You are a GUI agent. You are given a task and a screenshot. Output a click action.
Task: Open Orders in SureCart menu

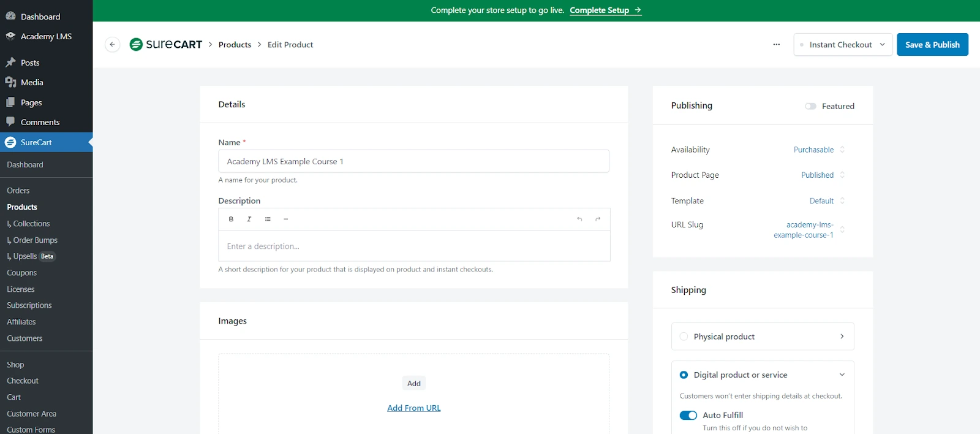18,191
